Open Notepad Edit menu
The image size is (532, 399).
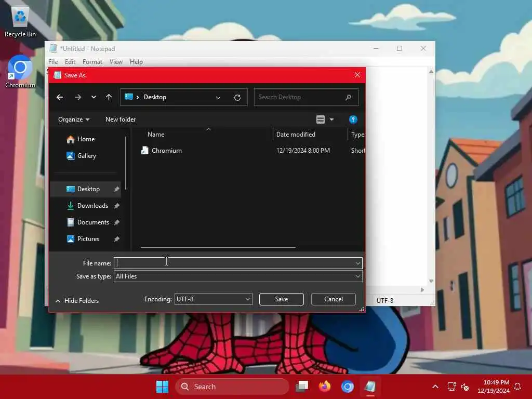pyautogui.click(x=70, y=62)
